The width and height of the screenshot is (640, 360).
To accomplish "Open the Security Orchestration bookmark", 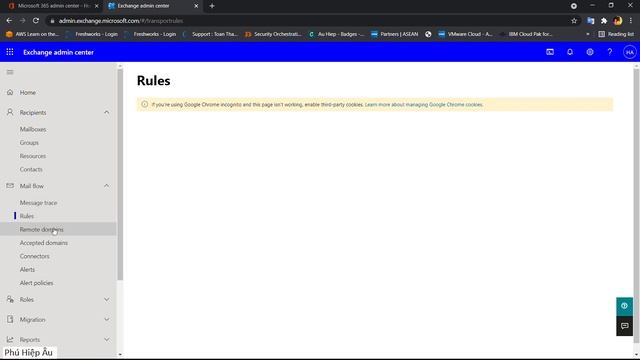I will coord(273,34).
